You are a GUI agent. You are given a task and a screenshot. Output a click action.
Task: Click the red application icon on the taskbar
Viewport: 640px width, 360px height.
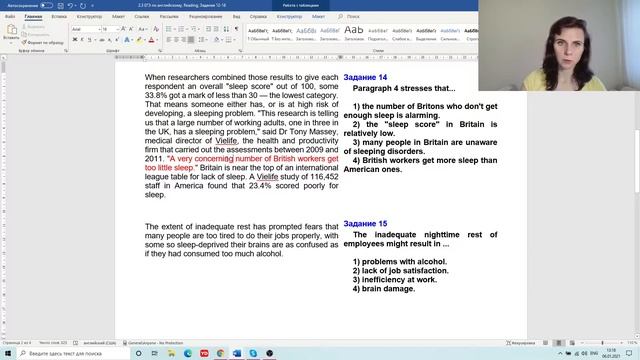point(204,353)
